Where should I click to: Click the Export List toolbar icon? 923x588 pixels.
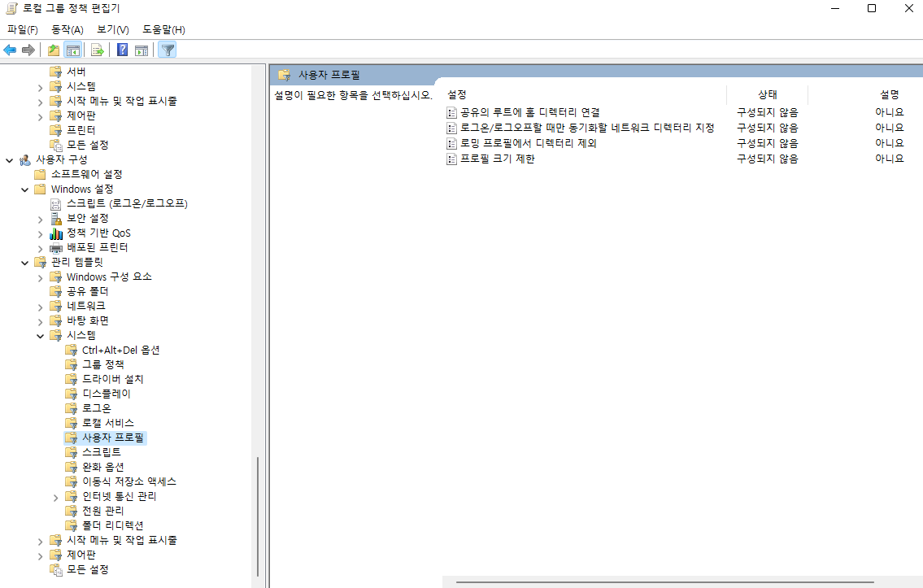98,50
